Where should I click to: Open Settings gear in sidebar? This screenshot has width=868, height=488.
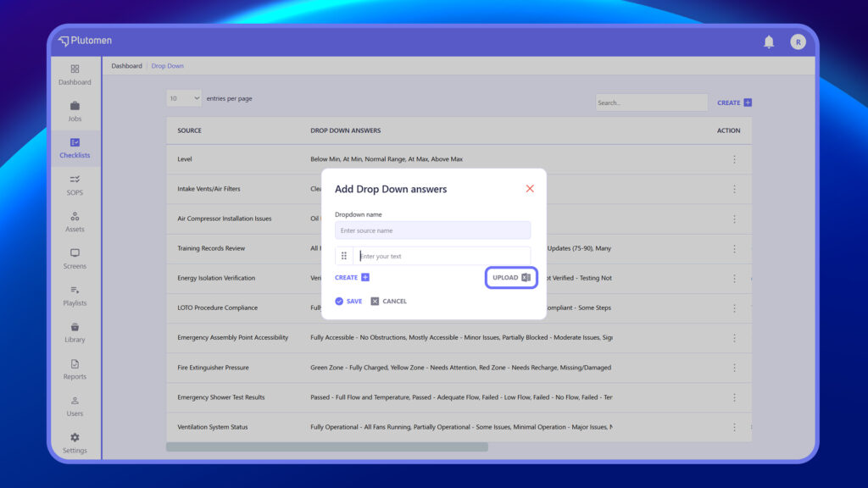[x=75, y=443]
